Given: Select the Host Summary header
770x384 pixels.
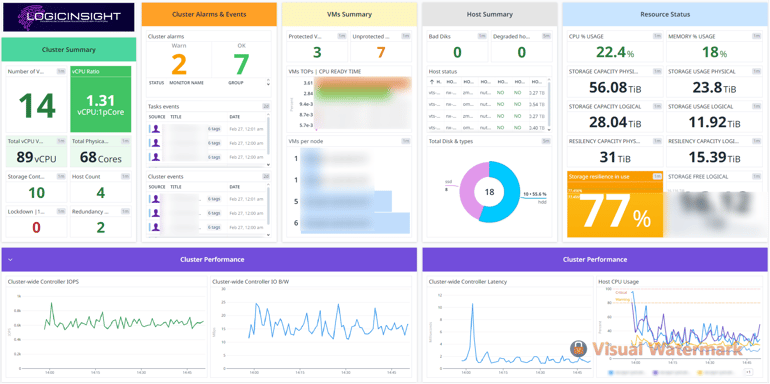Looking at the screenshot, I should point(490,14).
